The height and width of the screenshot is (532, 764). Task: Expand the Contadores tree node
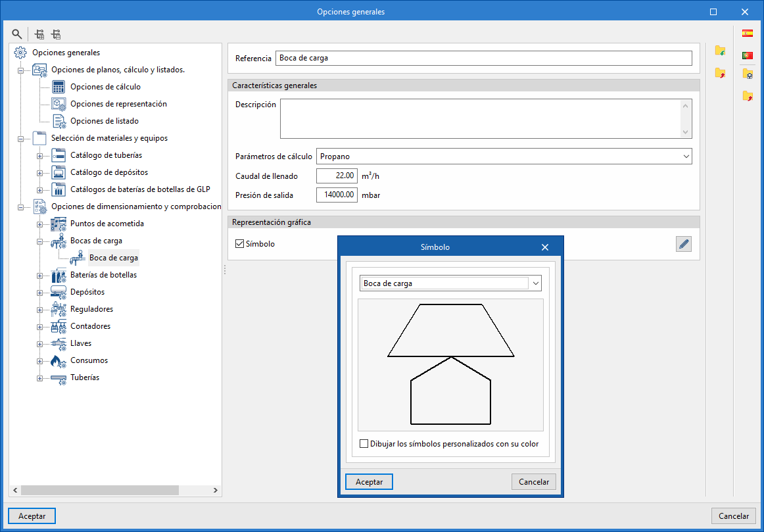40,327
